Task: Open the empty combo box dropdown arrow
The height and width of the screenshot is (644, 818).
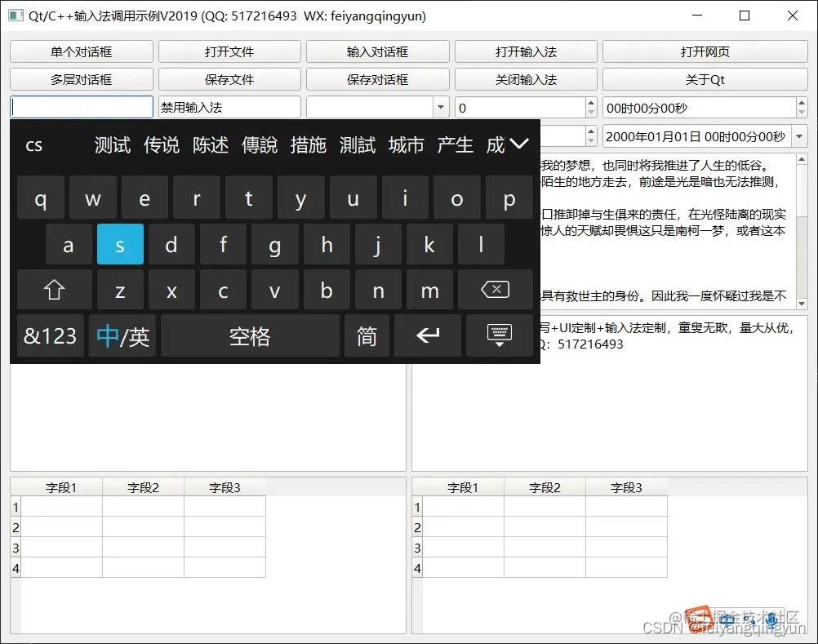Action: (x=441, y=108)
